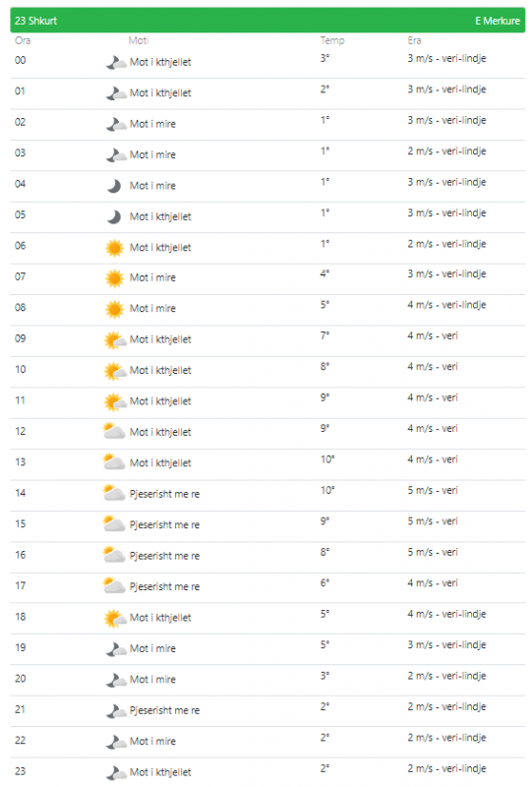Click the sun icon at hour 08
The height and width of the screenshot is (787, 532).
pyautogui.click(x=114, y=309)
